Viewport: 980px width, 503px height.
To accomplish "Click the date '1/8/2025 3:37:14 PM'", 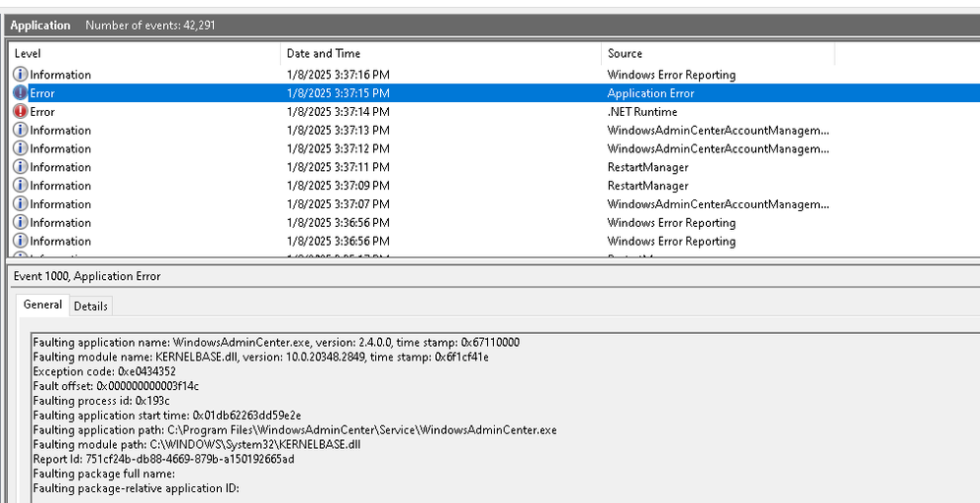I will pyautogui.click(x=338, y=111).
